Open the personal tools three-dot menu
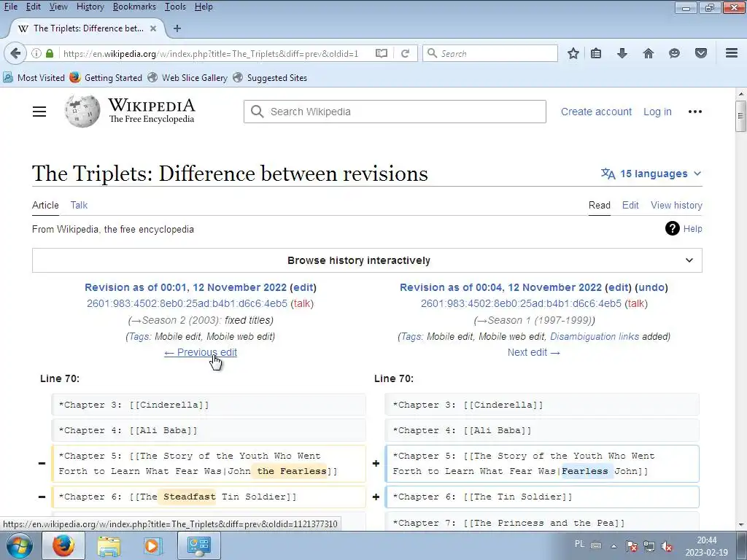 pos(695,112)
